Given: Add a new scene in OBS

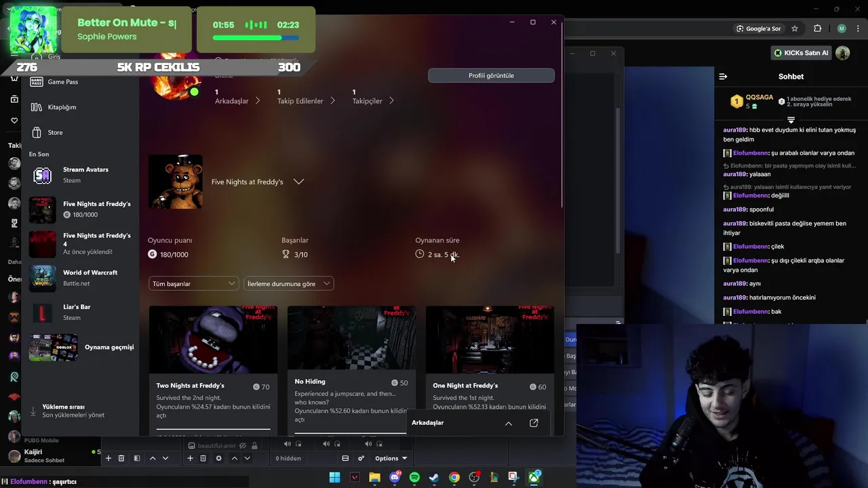Looking at the screenshot, I should point(108,458).
